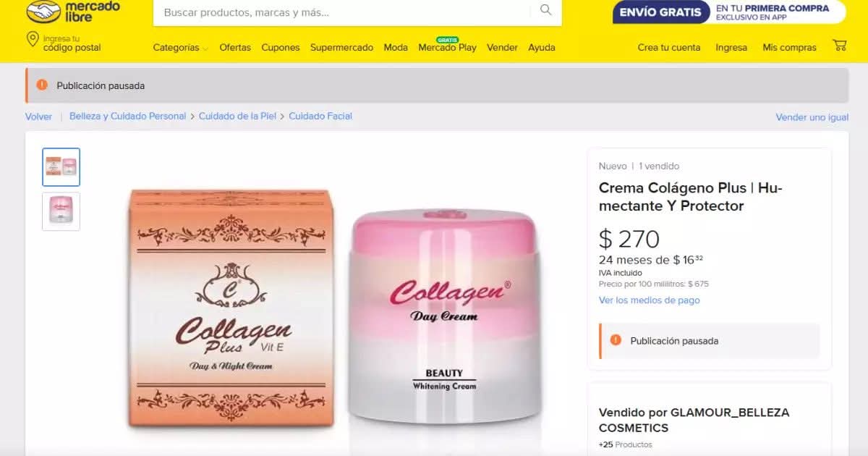Click the orange alert icon in top banner

[x=42, y=85]
